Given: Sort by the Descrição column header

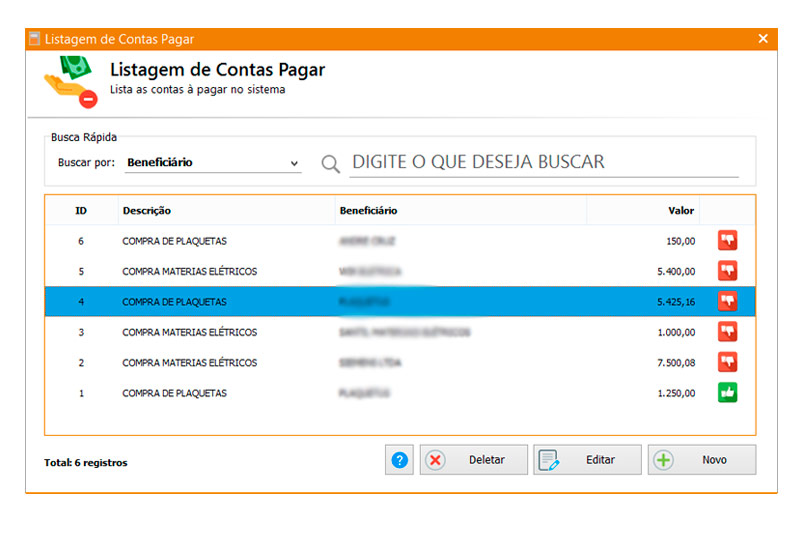Looking at the screenshot, I should click(227, 211).
